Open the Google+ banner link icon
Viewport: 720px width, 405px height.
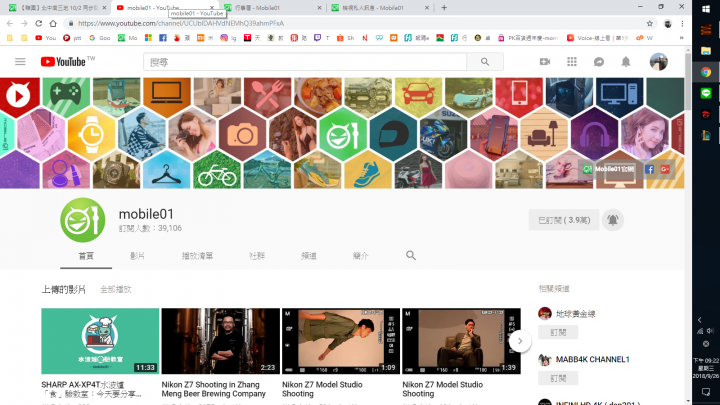[665, 169]
